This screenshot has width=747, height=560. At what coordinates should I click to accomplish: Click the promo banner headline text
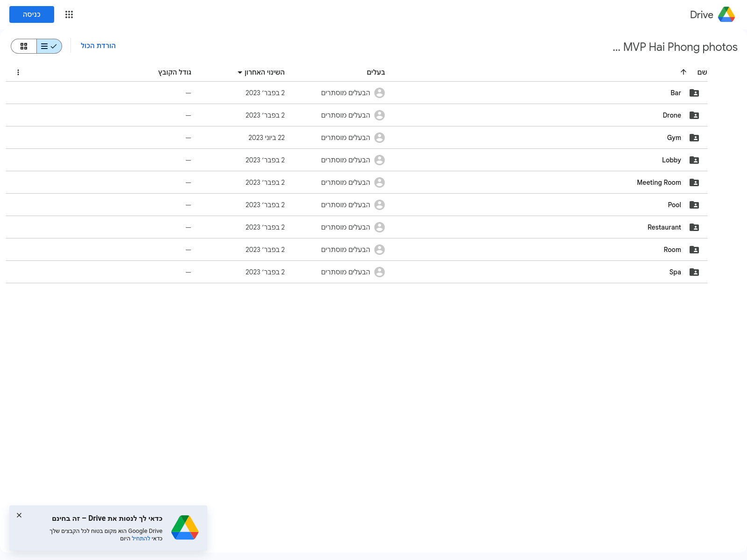coord(107,518)
